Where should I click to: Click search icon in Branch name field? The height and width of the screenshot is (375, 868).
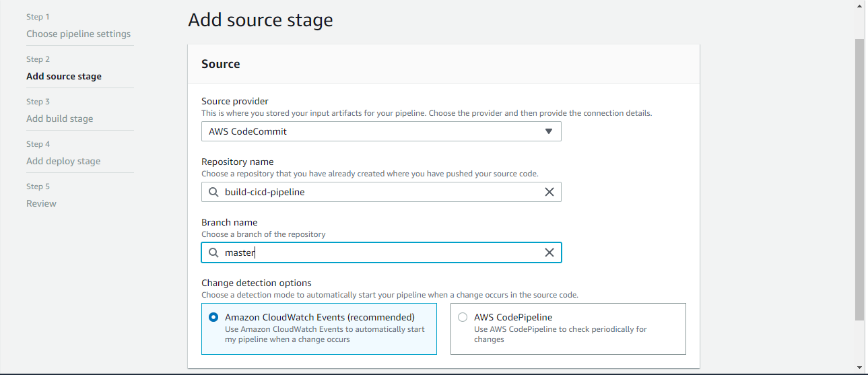213,252
